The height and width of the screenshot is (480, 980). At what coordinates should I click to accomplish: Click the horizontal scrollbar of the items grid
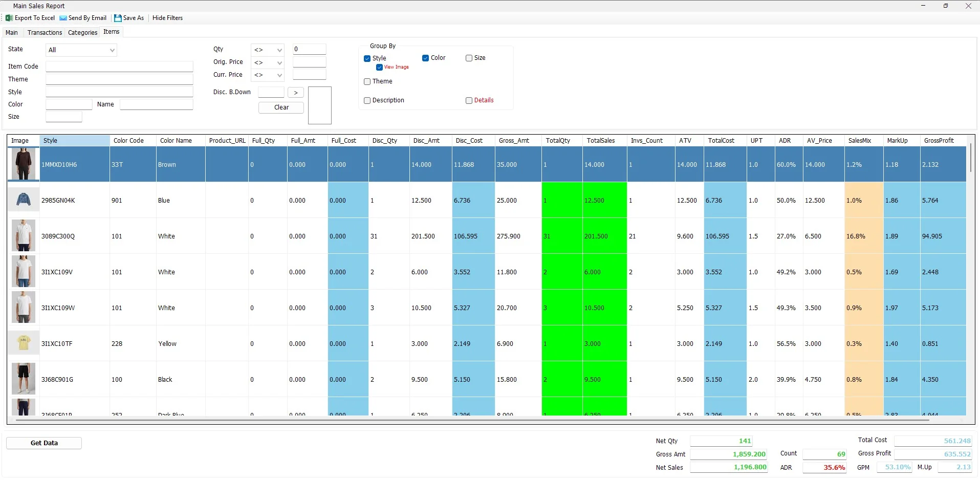[x=472, y=420]
